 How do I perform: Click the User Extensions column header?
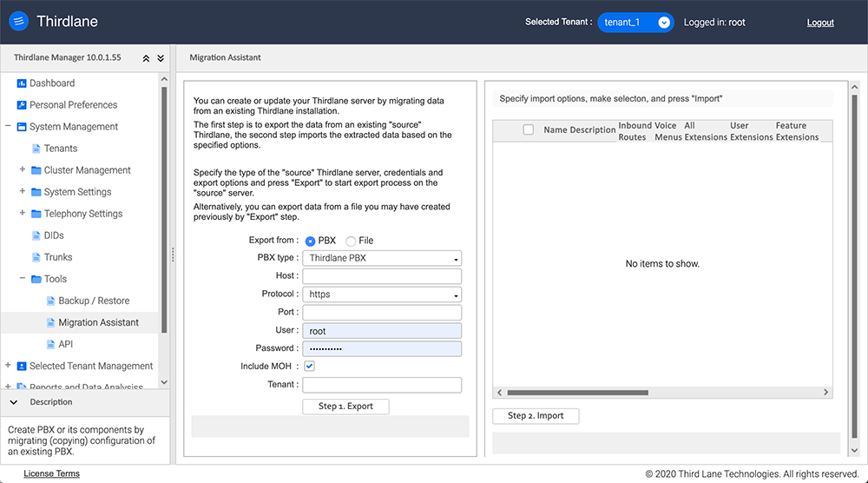click(751, 131)
